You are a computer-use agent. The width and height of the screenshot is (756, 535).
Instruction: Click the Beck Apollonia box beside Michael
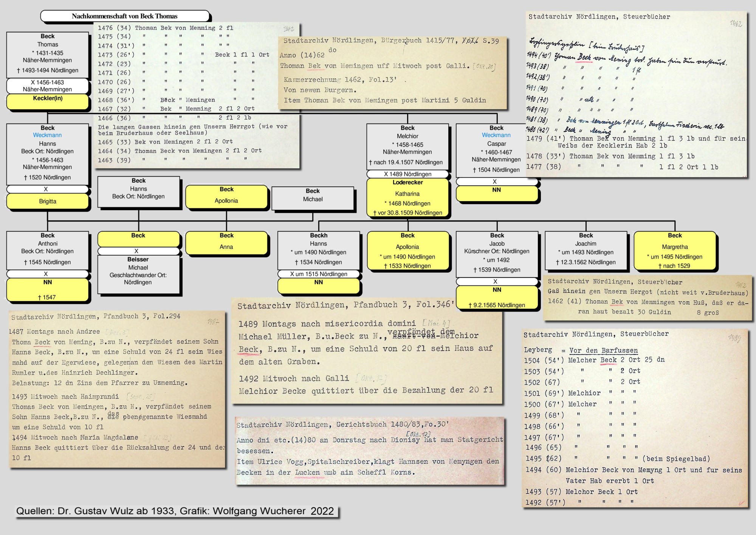point(226,196)
